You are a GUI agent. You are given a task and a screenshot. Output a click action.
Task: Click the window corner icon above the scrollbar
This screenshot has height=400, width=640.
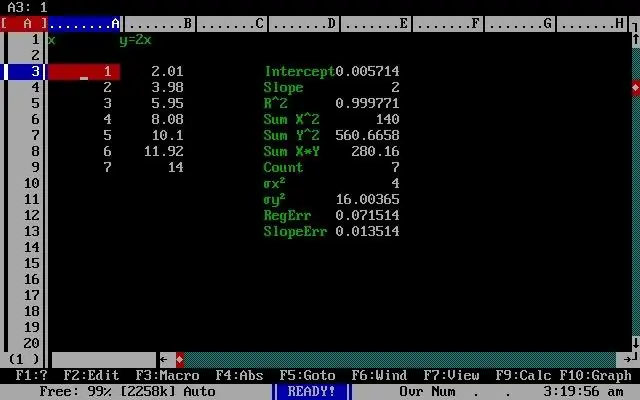pyautogui.click(x=635, y=25)
